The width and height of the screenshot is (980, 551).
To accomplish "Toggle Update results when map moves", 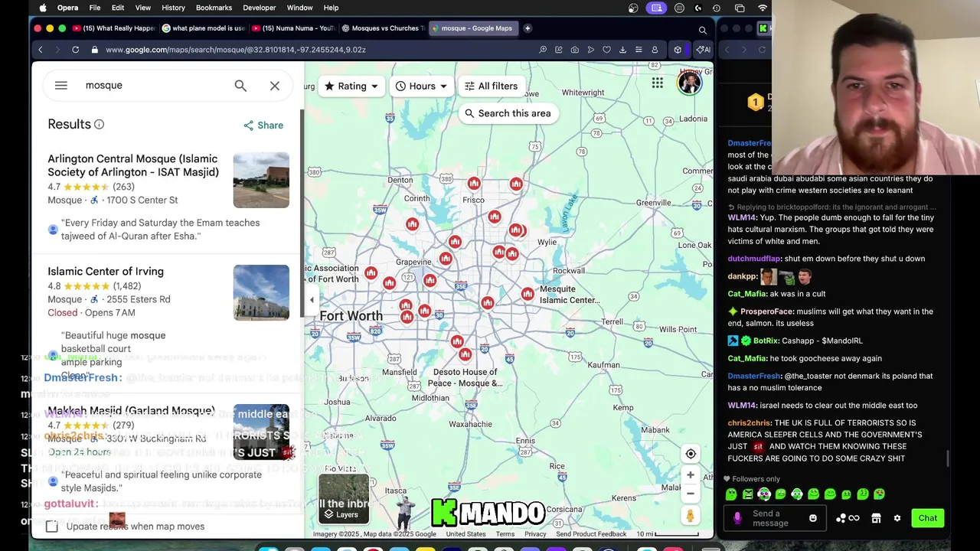I will (x=51, y=527).
